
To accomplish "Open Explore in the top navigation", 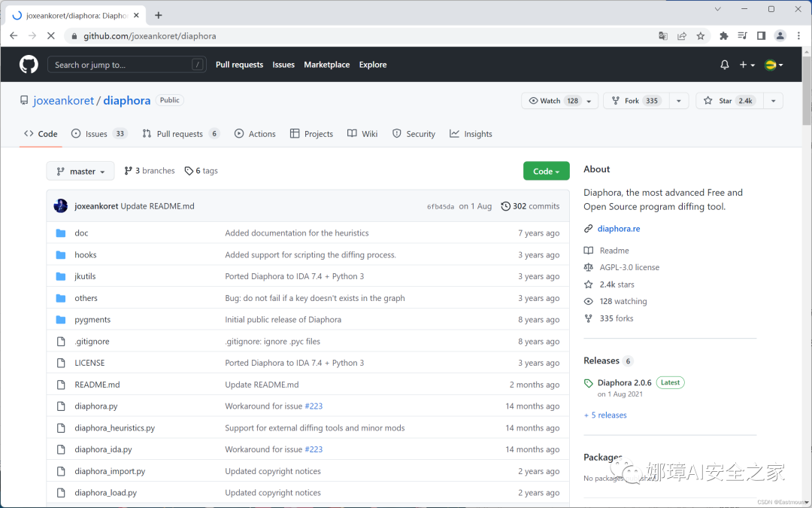I will tap(373, 65).
